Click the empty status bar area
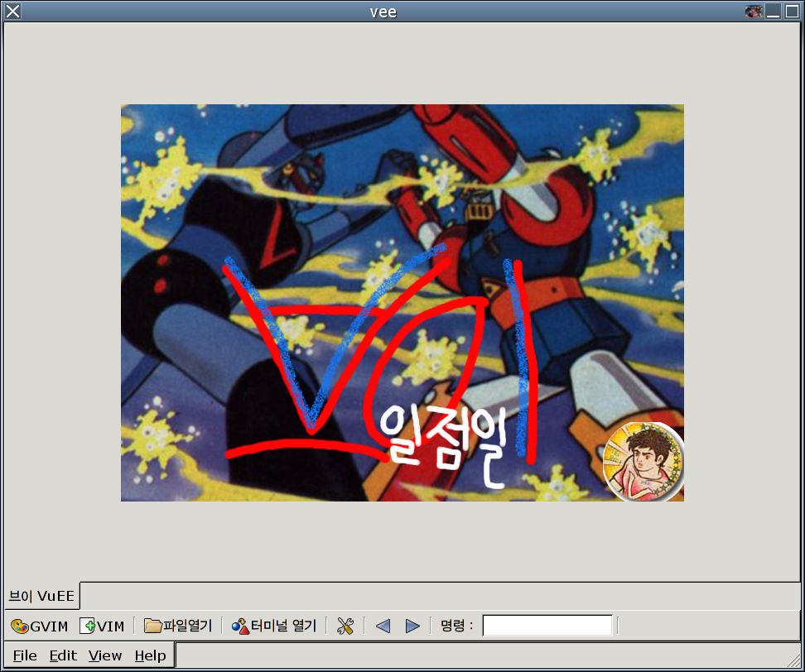This screenshot has width=805, height=672. tap(487, 655)
